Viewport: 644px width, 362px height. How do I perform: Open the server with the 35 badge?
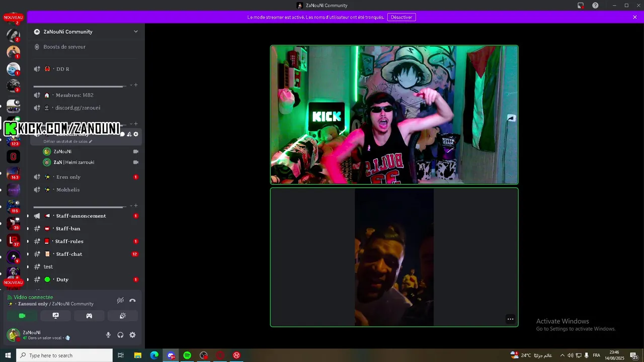coord(14,224)
